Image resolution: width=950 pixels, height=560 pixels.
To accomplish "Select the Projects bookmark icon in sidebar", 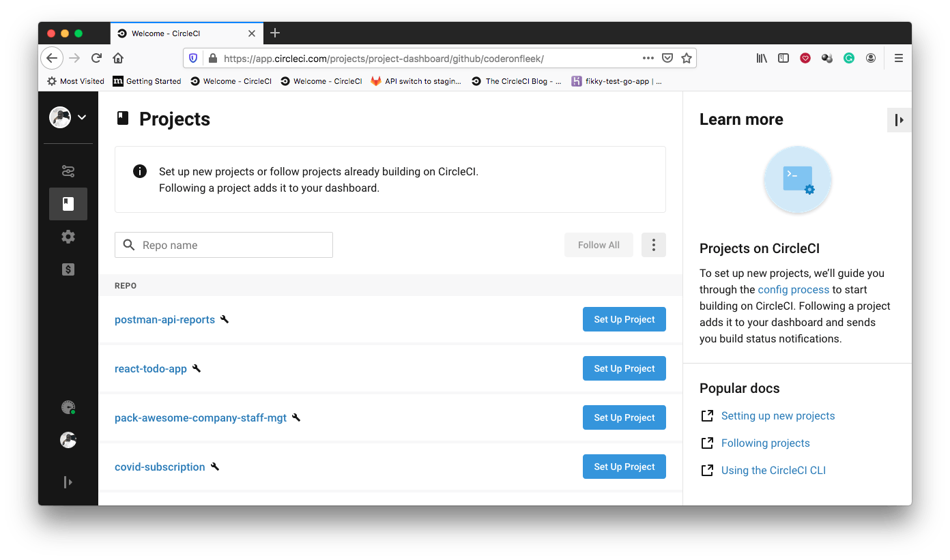I will pos(68,203).
